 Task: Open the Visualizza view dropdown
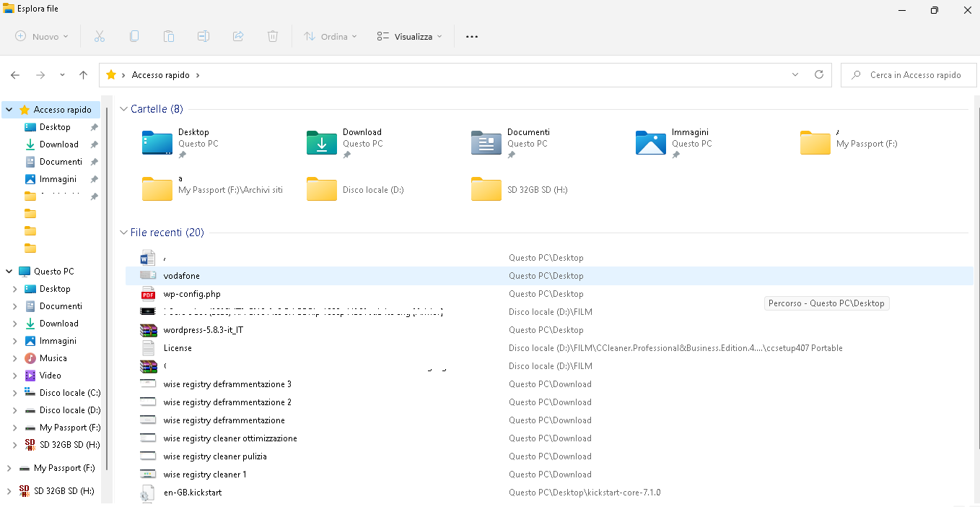coord(410,36)
